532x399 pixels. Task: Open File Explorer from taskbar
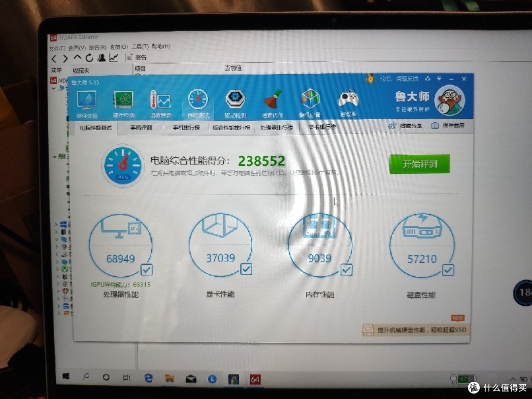(169, 378)
